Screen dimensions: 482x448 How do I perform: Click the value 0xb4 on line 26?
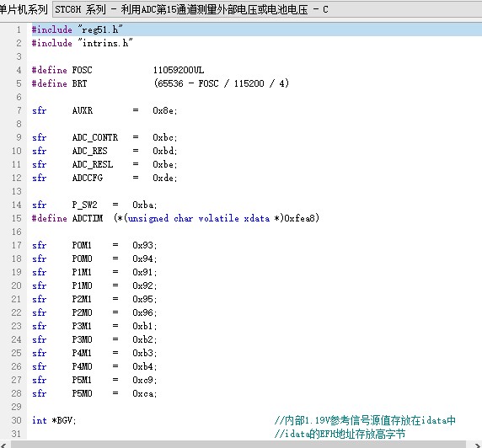click(144, 367)
